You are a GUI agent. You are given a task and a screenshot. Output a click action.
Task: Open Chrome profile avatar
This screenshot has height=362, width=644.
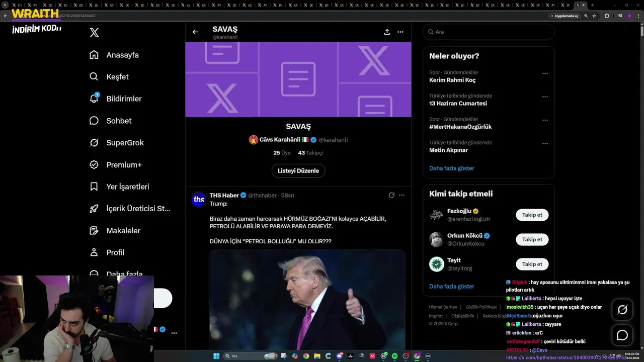(629, 16)
